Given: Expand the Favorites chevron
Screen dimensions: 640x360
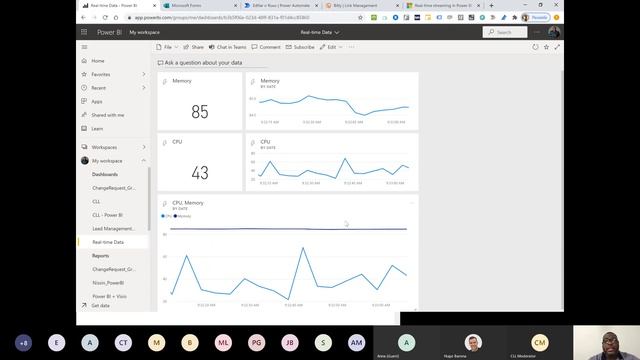Looking at the screenshot, I should (x=144, y=74).
